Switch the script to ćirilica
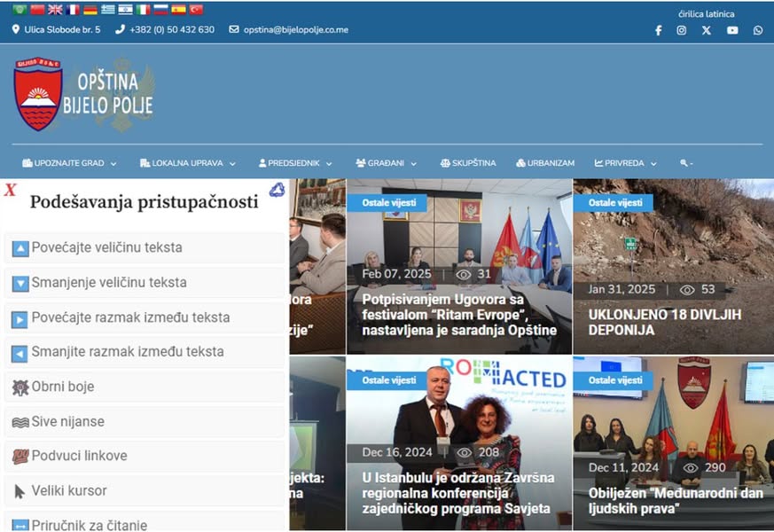This screenshot has height=532, width=774. point(691,14)
